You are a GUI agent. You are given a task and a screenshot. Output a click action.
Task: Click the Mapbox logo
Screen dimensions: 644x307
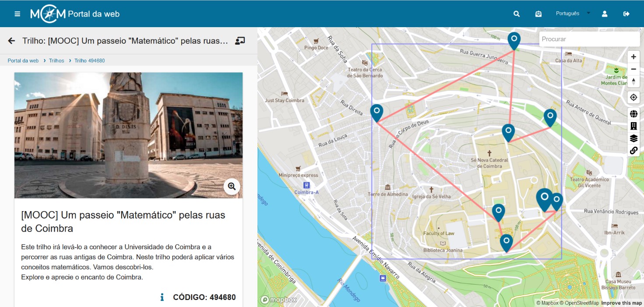coord(279,300)
